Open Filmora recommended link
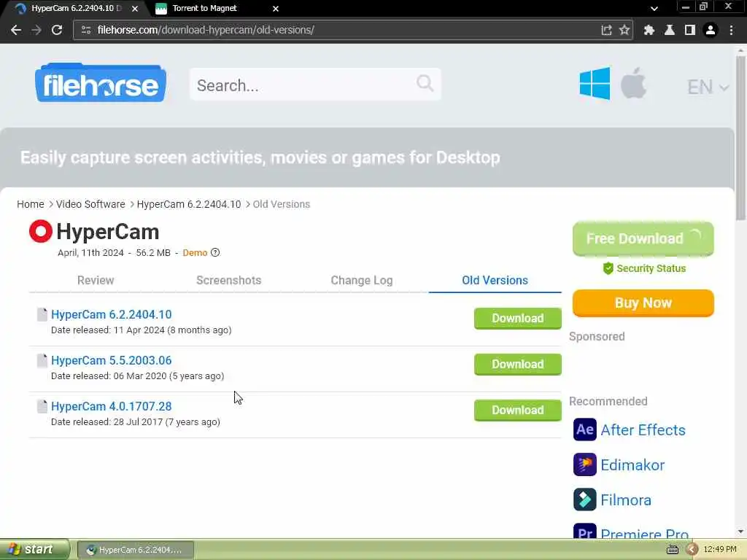The image size is (747, 560). tap(625, 500)
